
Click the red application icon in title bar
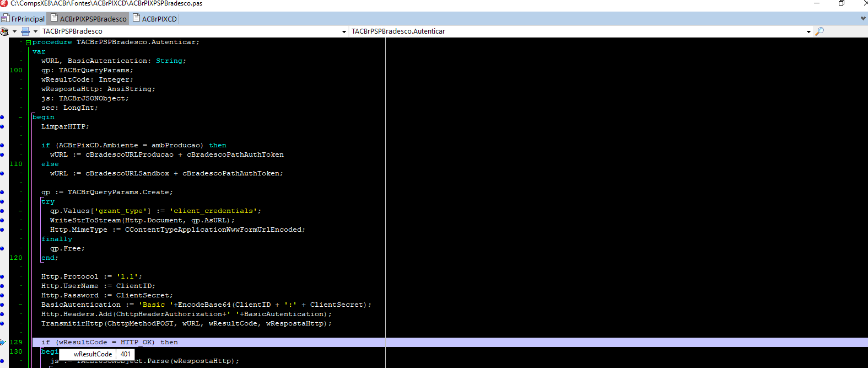(x=4, y=3)
